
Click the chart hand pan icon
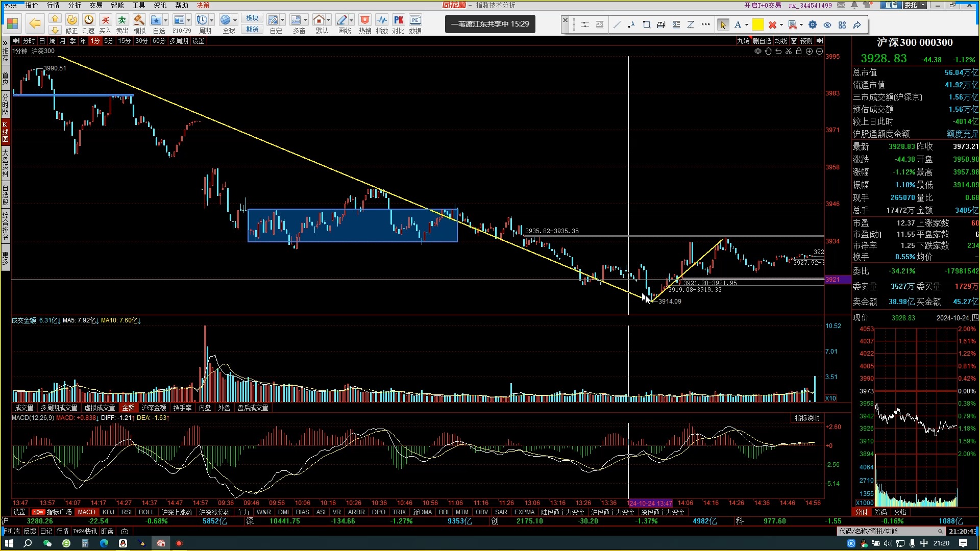click(768, 51)
